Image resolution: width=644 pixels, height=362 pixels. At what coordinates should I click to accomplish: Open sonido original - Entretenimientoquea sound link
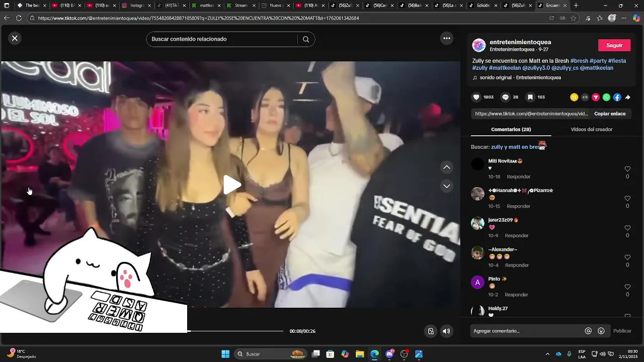click(520, 77)
